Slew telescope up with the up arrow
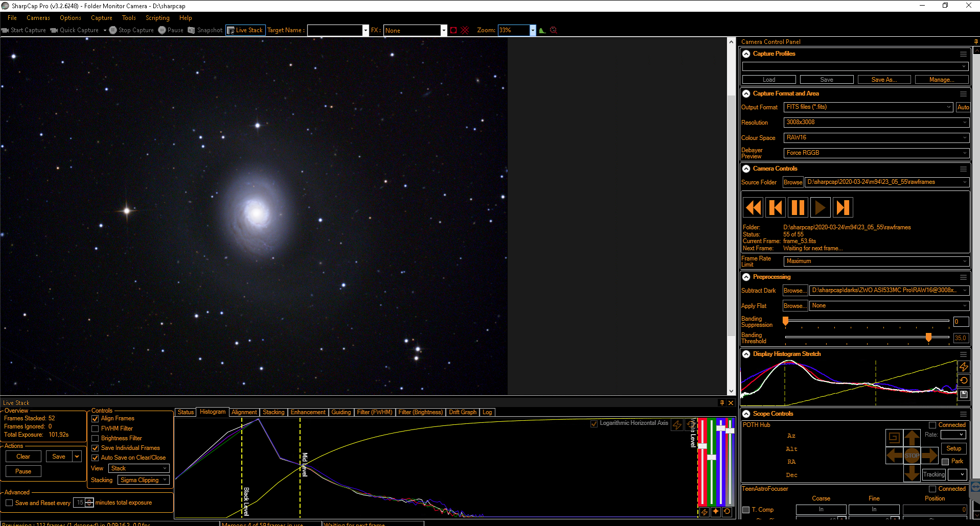This screenshot has height=526, width=980. pyautogui.click(x=912, y=438)
